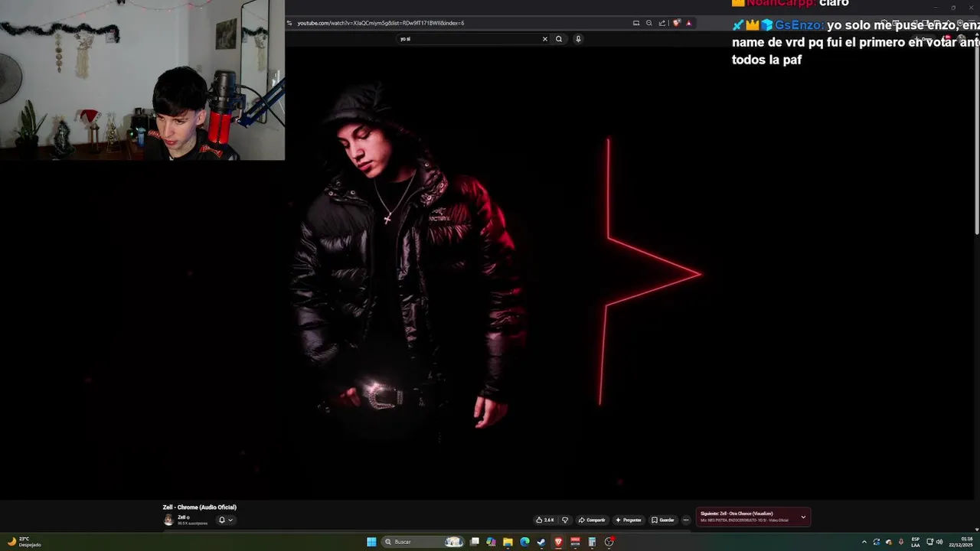
Task: Click the cast/install icon in address bar
Action: 636,23
